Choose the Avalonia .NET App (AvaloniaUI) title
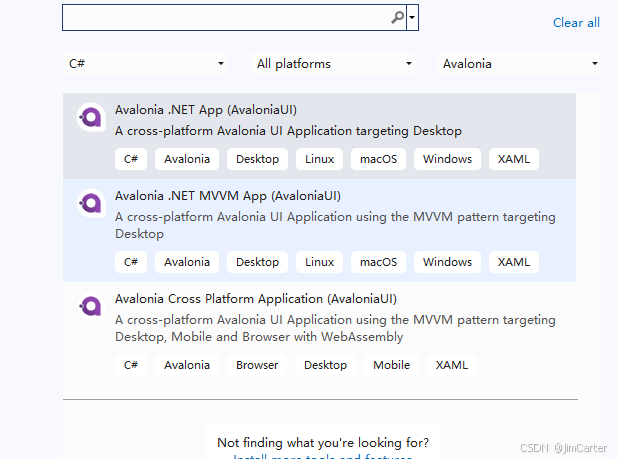The image size is (617, 459). point(206,110)
